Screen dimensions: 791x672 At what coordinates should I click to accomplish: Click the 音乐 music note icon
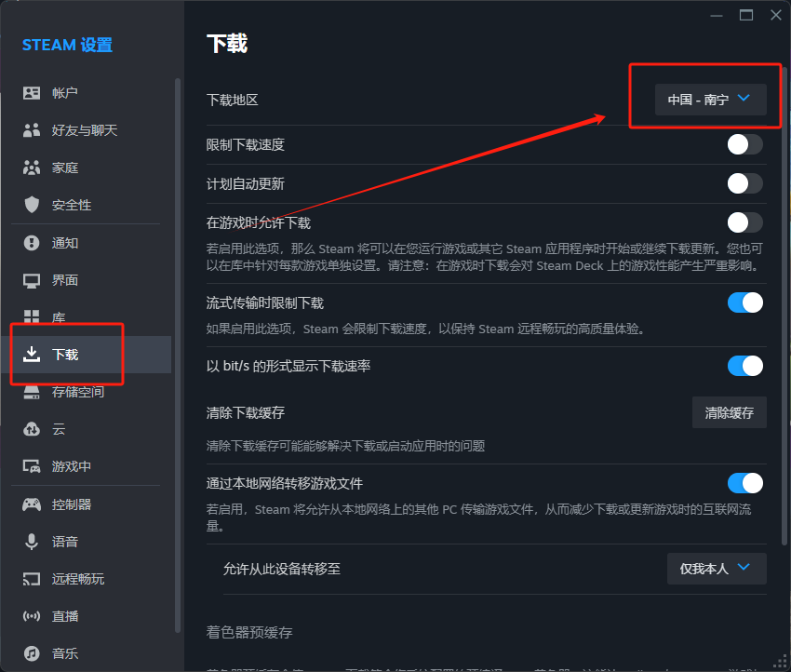[x=30, y=652]
